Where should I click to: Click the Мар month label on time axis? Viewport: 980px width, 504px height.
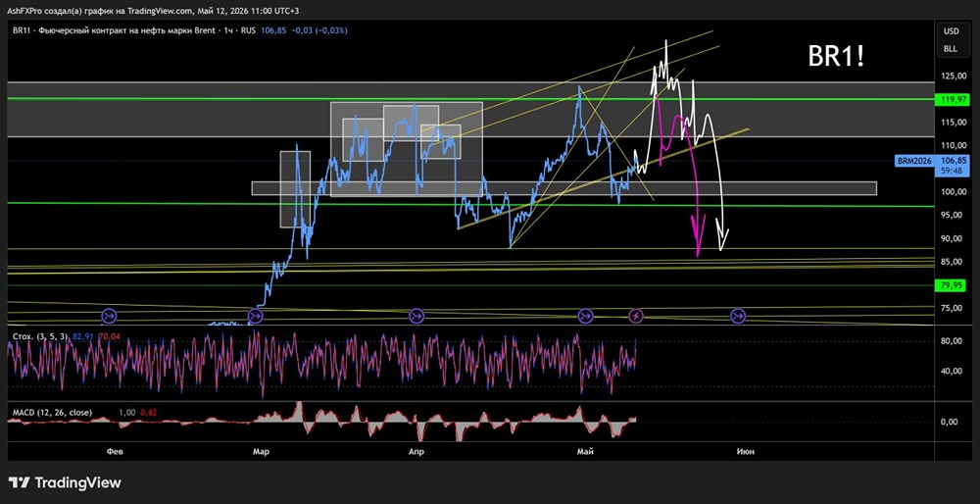(262, 451)
